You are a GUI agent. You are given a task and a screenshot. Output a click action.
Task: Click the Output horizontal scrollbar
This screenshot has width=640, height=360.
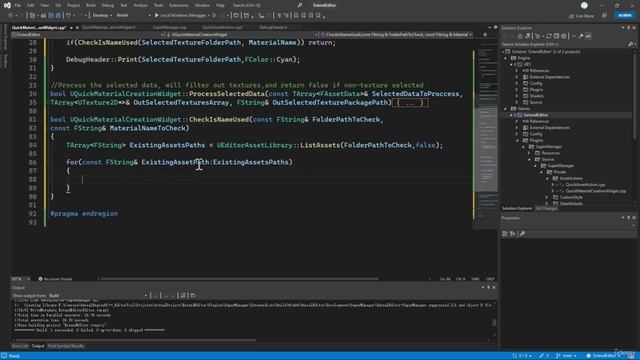click(135, 340)
